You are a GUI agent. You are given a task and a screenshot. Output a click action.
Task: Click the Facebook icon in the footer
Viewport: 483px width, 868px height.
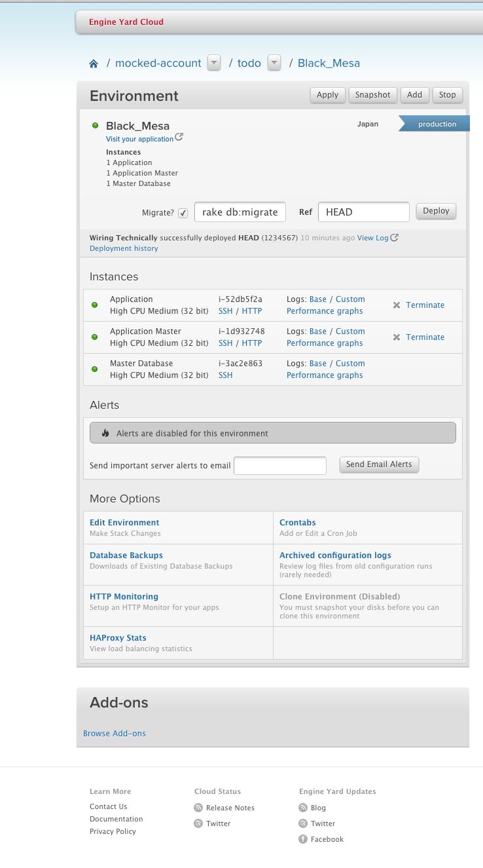click(x=303, y=839)
